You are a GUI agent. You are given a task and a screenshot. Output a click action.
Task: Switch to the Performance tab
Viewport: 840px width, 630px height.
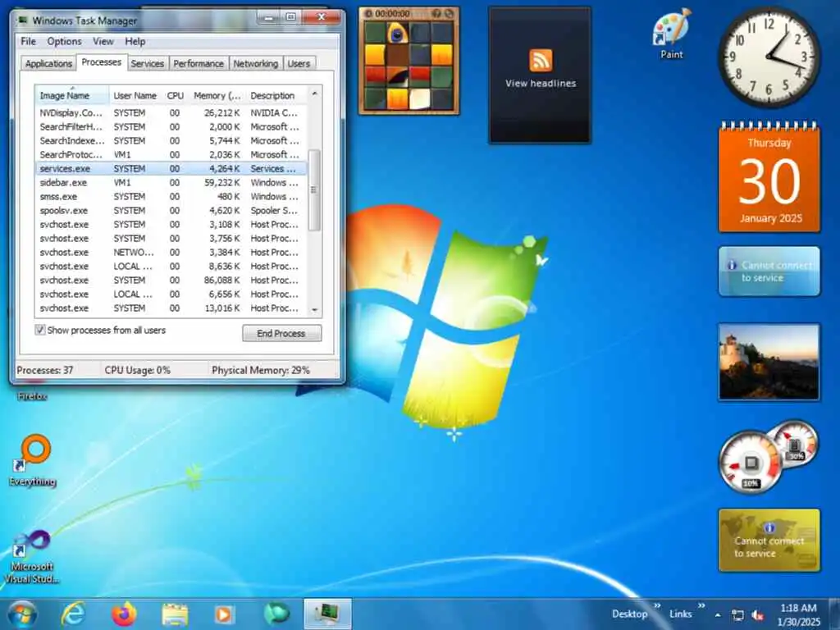coord(199,63)
